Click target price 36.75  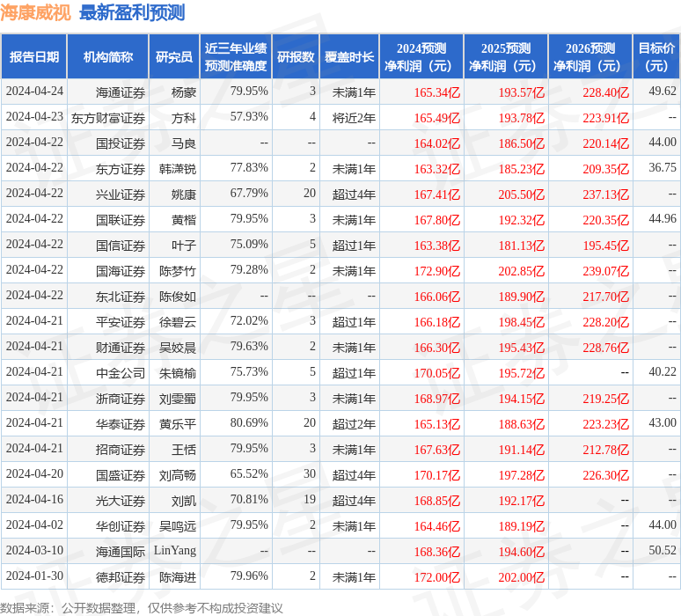coord(663,167)
